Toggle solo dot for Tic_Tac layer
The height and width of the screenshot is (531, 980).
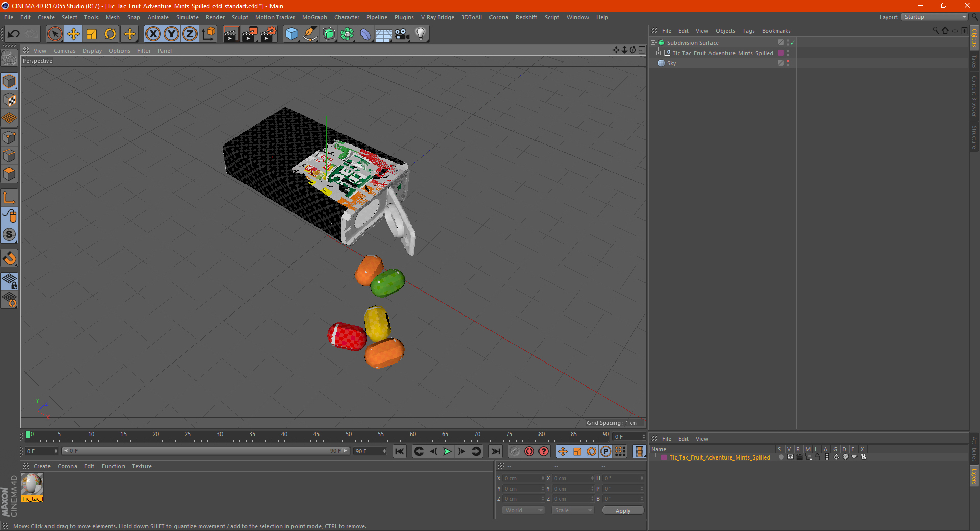coord(781,457)
